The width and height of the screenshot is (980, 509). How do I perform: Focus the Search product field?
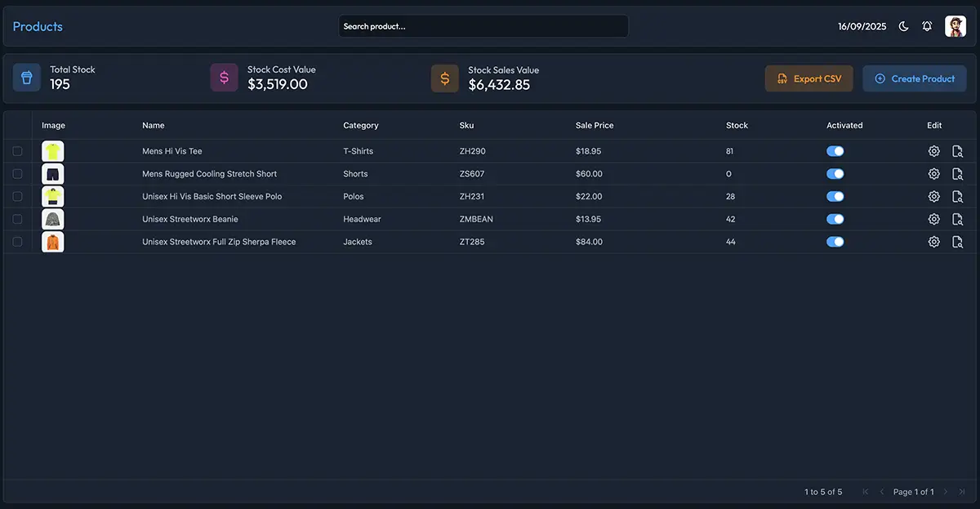point(483,26)
